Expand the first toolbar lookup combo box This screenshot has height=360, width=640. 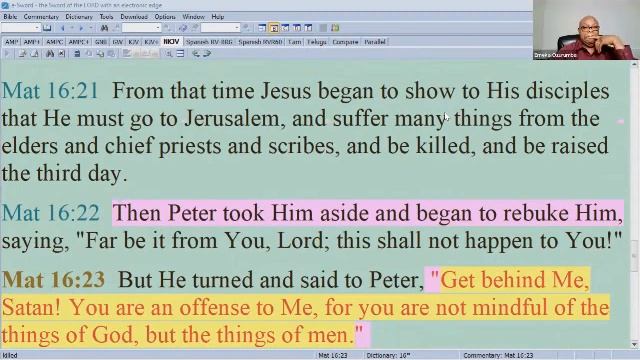click(37, 28)
